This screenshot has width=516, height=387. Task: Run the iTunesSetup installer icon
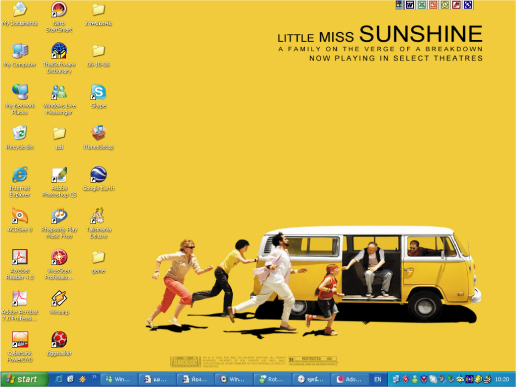coord(98,138)
